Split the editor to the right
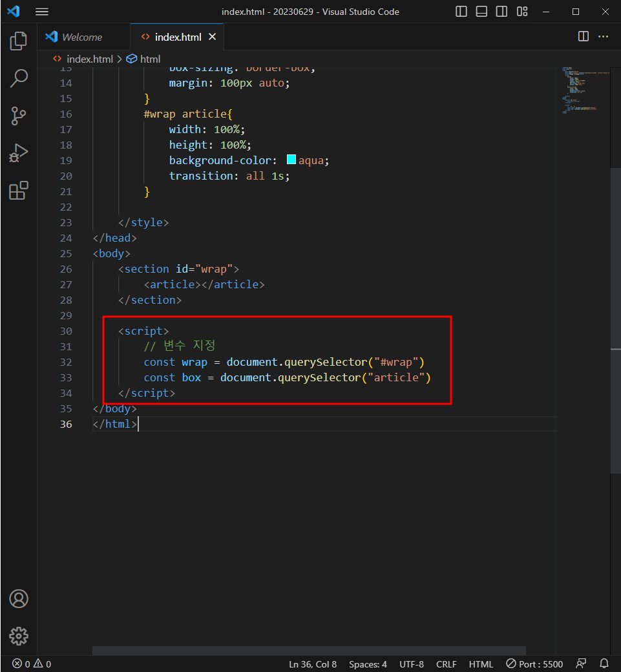Viewport: 621px width, 672px height. pos(584,36)
